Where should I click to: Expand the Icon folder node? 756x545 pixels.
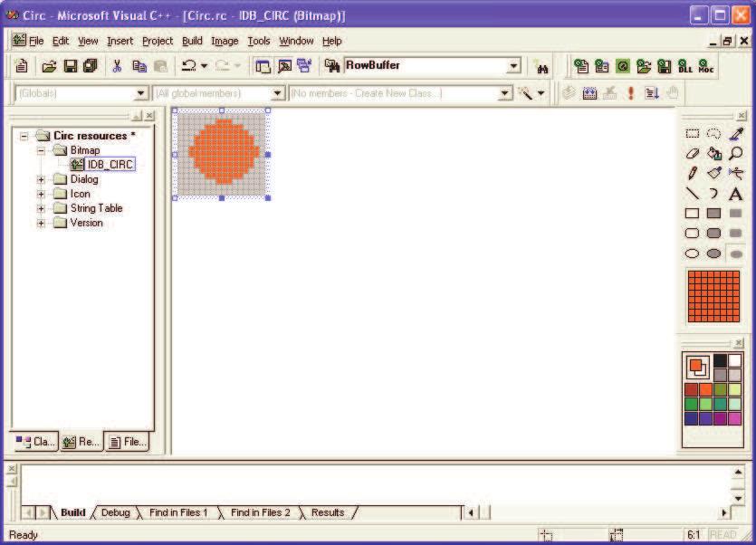41,195
